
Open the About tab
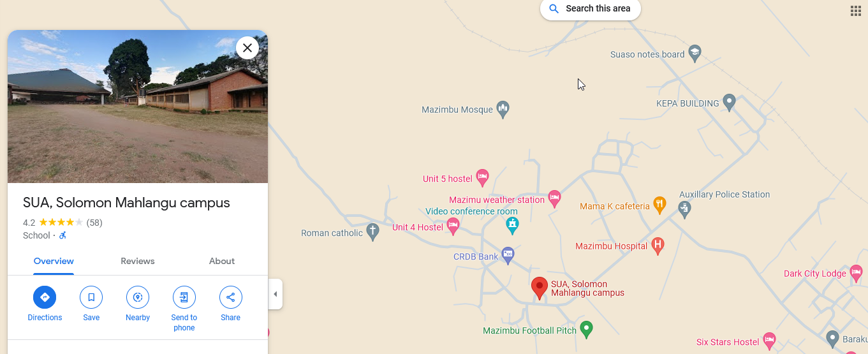click(222, 261)
